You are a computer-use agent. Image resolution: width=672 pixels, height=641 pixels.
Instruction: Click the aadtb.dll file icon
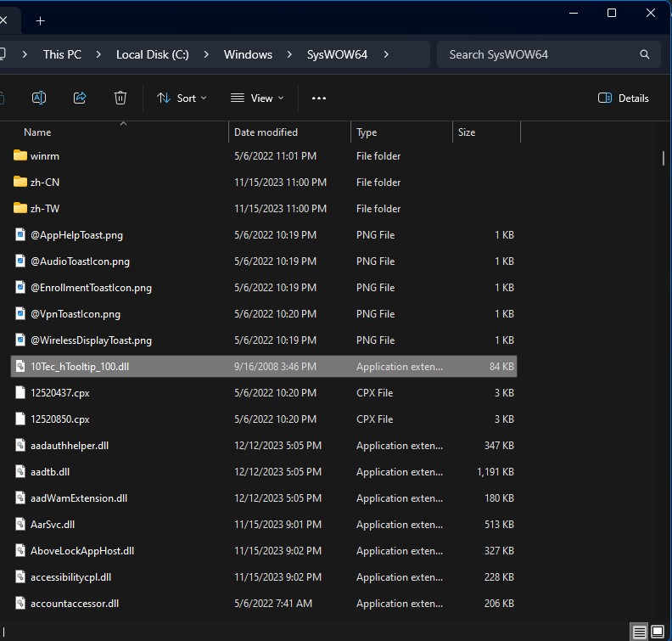click(20, 471)
